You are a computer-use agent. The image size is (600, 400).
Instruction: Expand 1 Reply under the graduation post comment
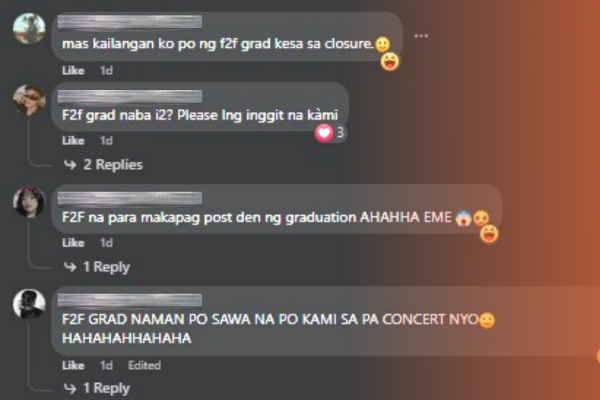[97, 267]
